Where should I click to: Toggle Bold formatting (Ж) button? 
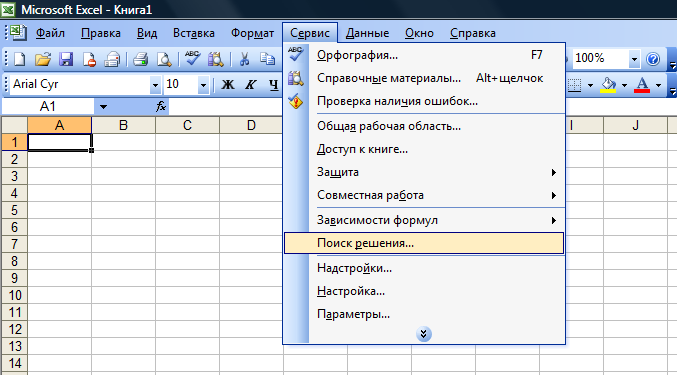click(x=228, y=85)
